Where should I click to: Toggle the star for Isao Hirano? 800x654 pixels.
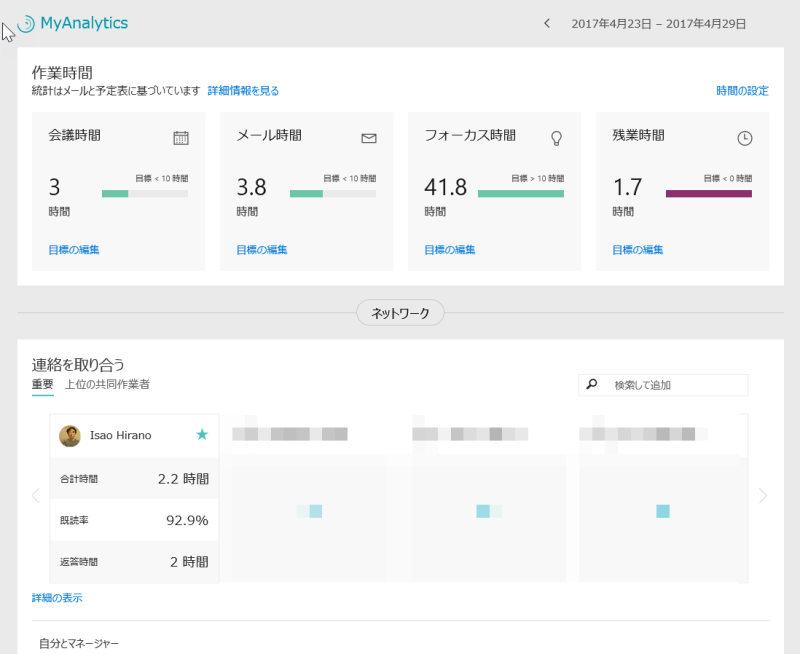click(202, 435)
